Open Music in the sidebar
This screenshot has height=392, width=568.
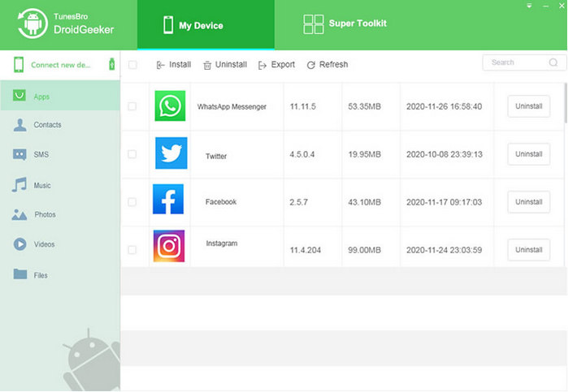coord(60,185)
